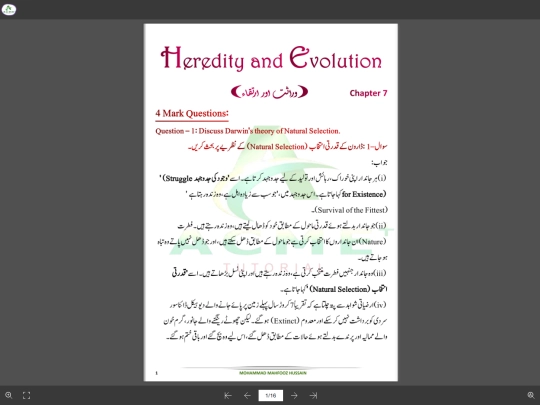The image size is (540, 405).
Task: Click the ACME logo icon at top left
Action: 9,9
